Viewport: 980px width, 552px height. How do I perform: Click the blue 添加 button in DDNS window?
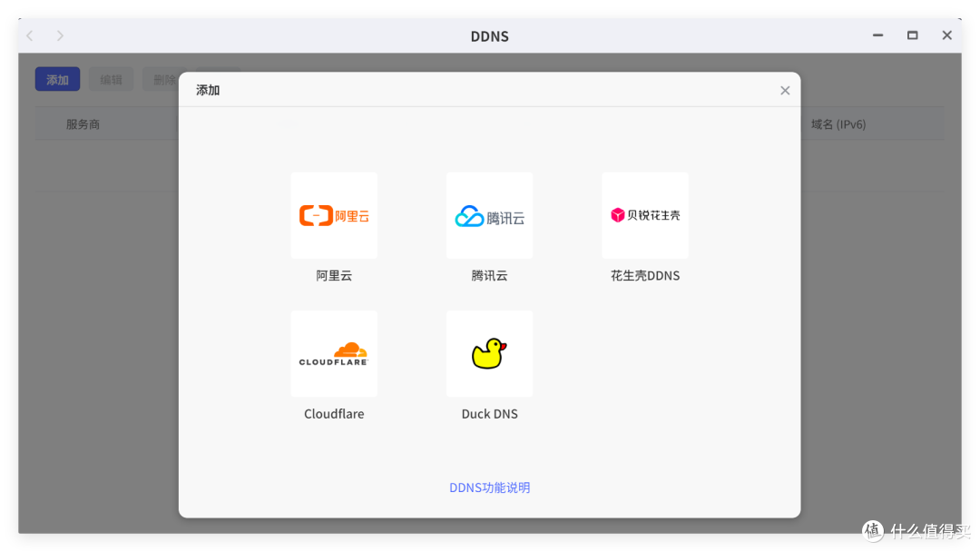[x=57, y=79]
